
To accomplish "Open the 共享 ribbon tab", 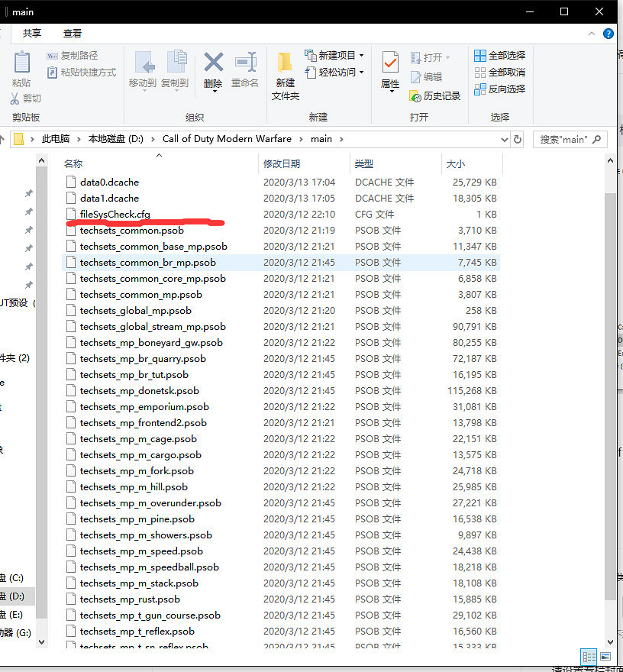I will pyautogui.click(x=32, y=34).
